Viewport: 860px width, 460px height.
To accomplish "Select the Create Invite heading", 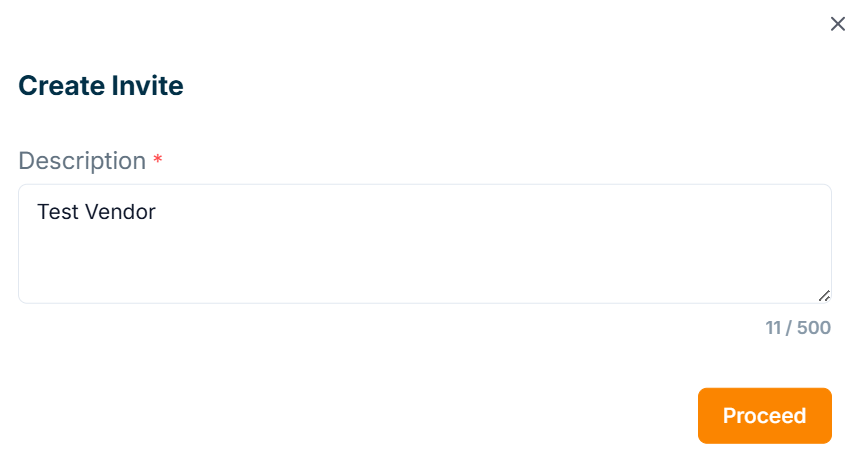I will [x=101, y=86].
